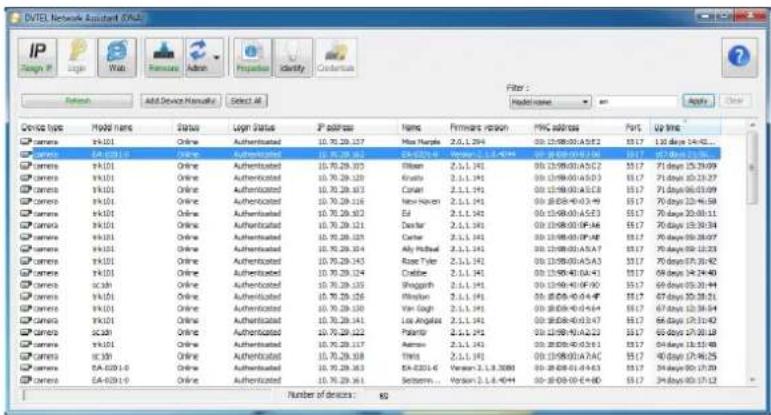Viewport: 771px width, 415px height.
Task: Open the Properties toolbar button
Action: pyautogui.click(x=253, y=58)
